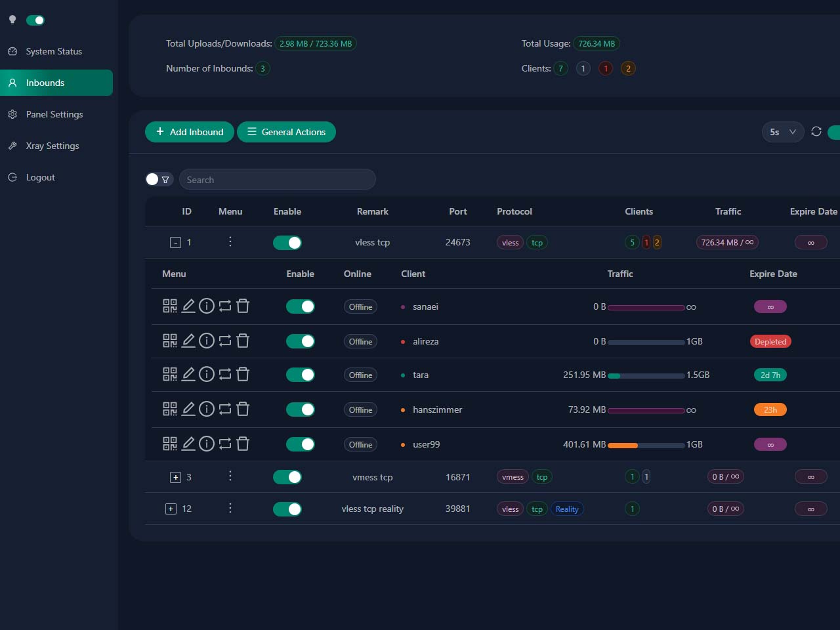The width and height of the screenshot is (840, 630).
Task: Open info for client alireza
Action: 207,341
